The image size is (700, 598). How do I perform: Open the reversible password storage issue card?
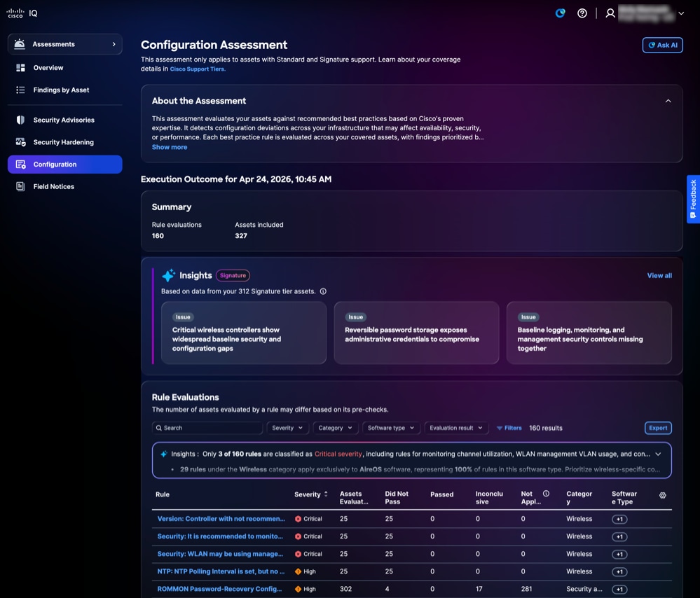pos(416,333)
